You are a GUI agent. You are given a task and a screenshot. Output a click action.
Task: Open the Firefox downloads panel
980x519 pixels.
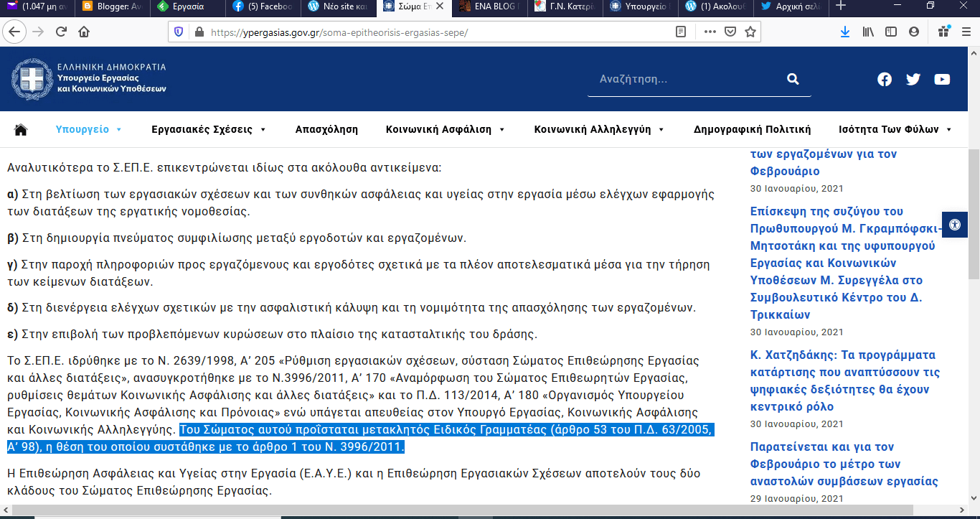pos(845,32)
